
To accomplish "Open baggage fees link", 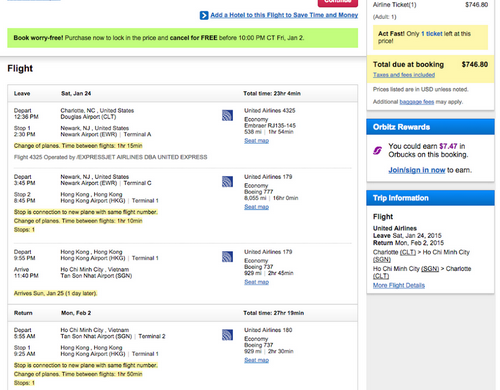I will pos(417,102).
